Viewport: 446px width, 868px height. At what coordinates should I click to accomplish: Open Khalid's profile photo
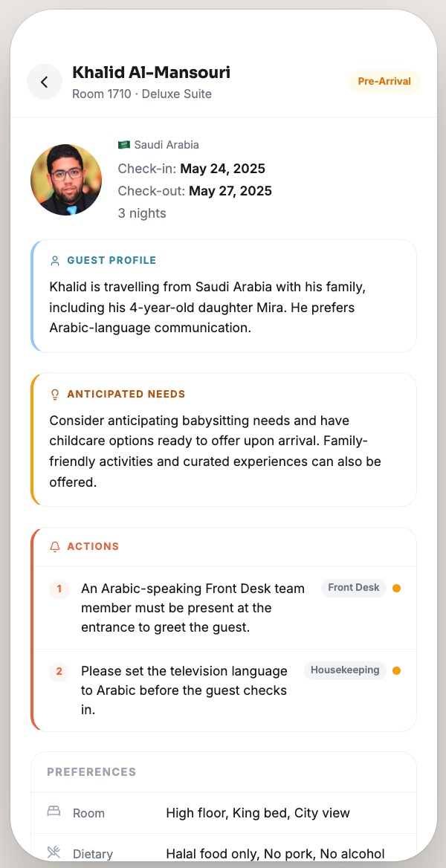coord(66,180)
